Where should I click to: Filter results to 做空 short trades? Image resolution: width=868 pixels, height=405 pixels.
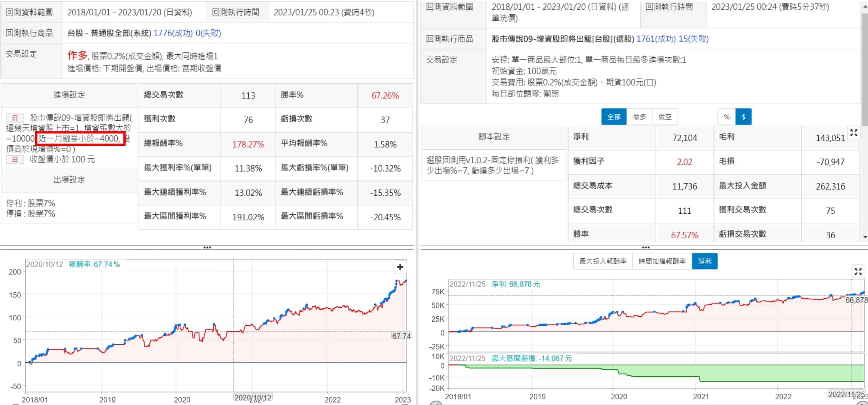click(x=665, y=117)
